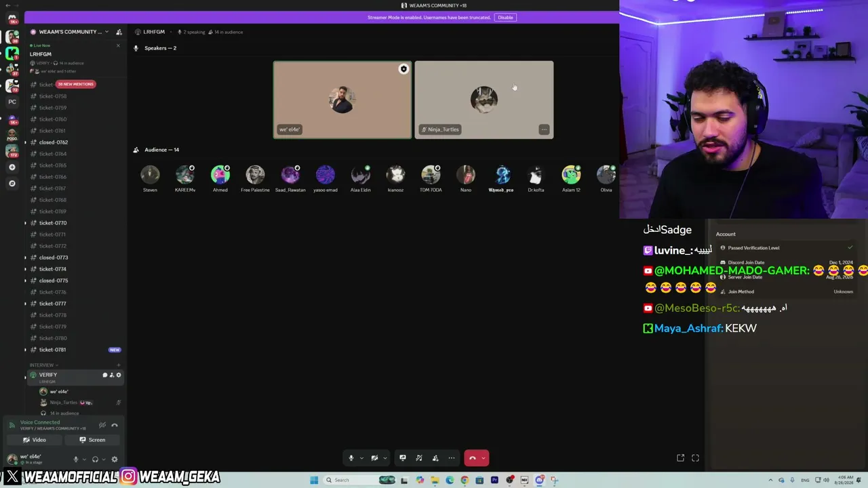Select we' el4e' speaker tile
Image resolution: width=868 pixels, height=488 pixels.
[342, 100]
